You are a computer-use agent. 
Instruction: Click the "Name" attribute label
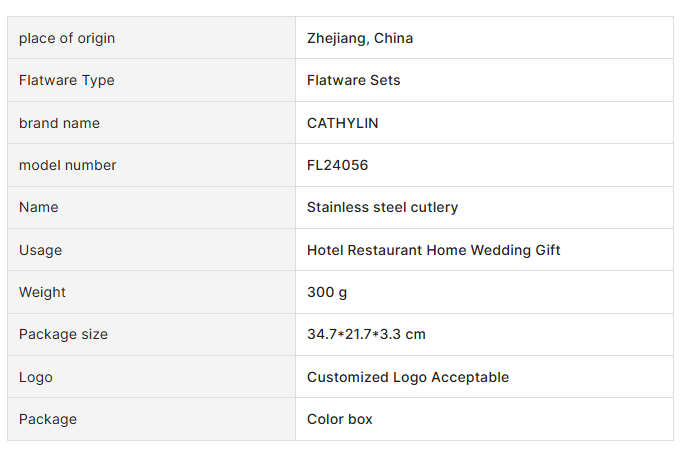coord(39,207)
